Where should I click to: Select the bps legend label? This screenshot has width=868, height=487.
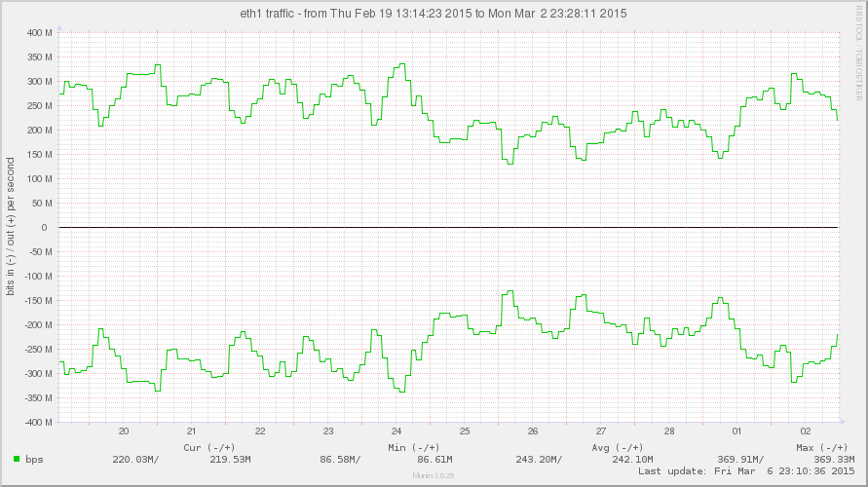click(34, 460)
